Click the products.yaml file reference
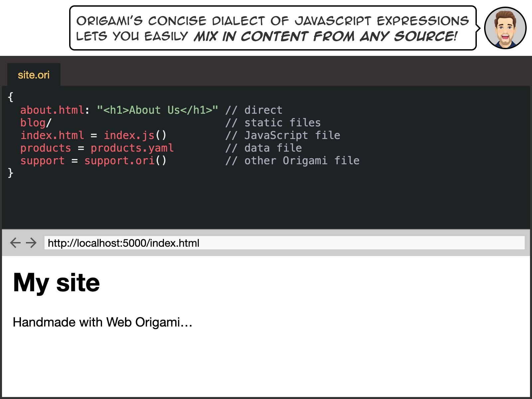 pyautogui.click(x=132, y=148)
